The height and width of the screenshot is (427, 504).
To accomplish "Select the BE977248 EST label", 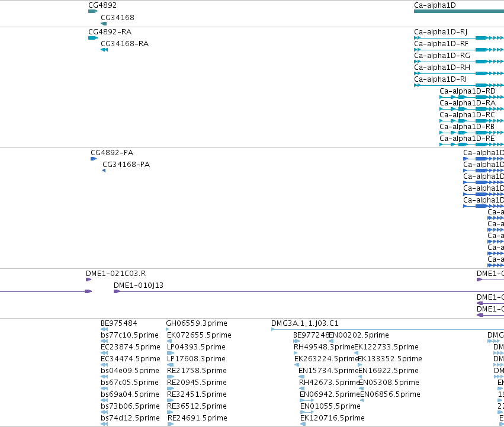I will [x=311, y=335].
